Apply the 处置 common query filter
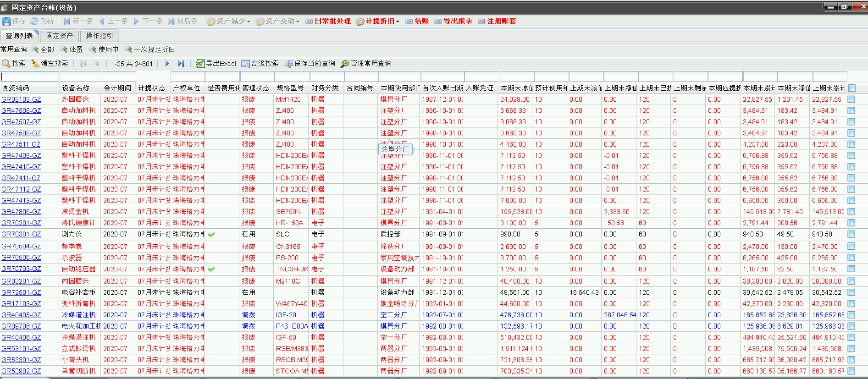This screenshot has height=379, width=868. [x=72, y=49]
